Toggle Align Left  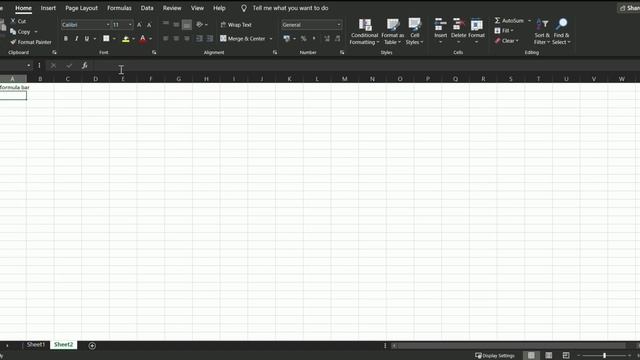click(x=166, y=38)
